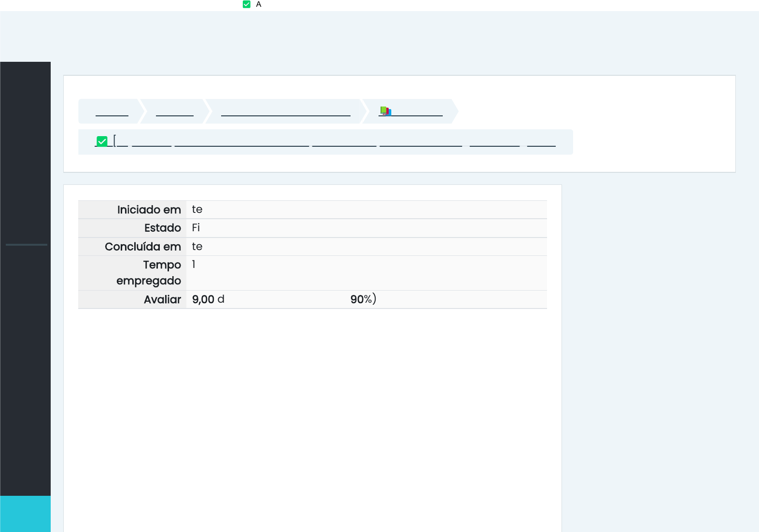Click the 'Concluída em' row label
The height and width of the screenshot is (532, 759).
point(143,247)
